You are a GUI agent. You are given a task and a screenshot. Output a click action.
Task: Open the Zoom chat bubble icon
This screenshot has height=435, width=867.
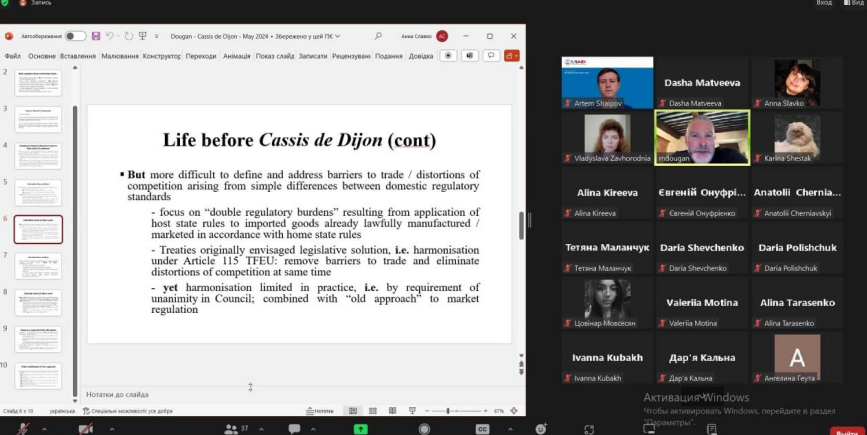point(294,429)
